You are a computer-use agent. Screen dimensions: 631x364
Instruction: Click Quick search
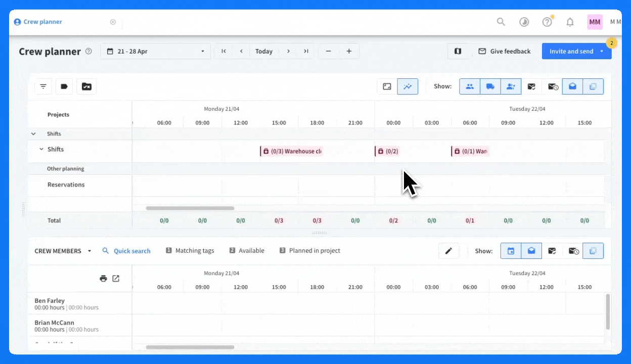(126, 251)
